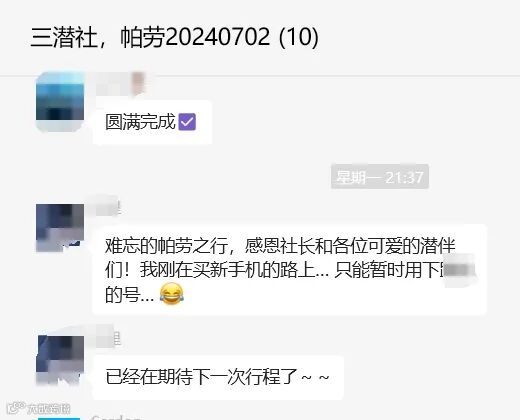Select the 已经在期待下一次行程了 message bubble

[x=218, y=377]
